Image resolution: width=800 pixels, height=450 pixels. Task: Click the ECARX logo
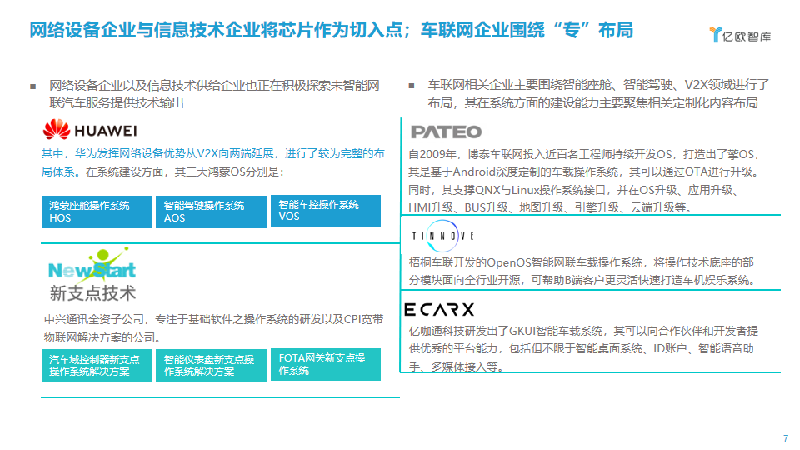(439, 309)
